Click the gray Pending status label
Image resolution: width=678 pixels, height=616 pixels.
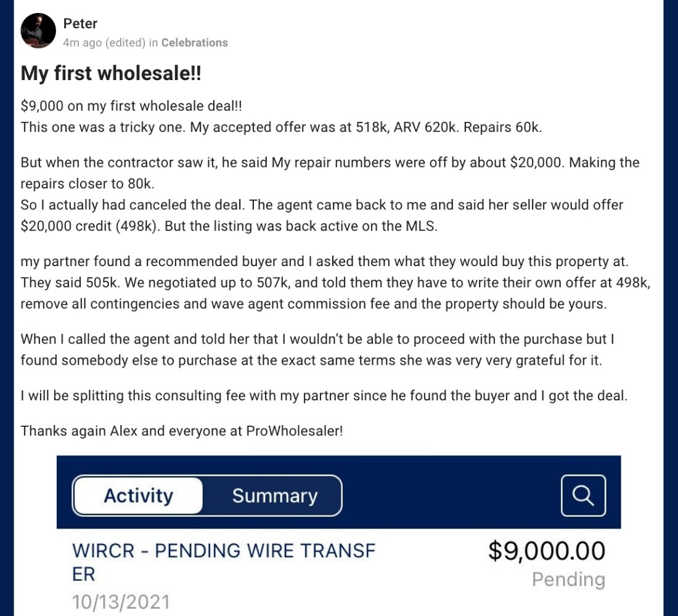pos(568,580)
